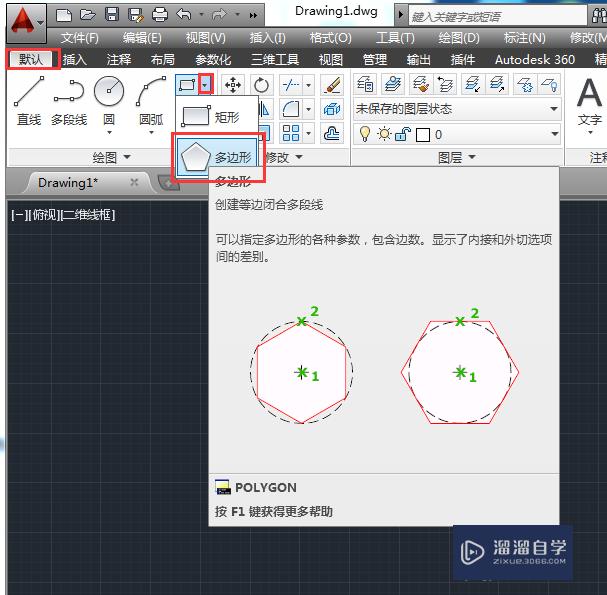Select the 圆弧 arc tool
This screenshot has width=607, height=595.
pyautogui.click(x=151, y=100)
